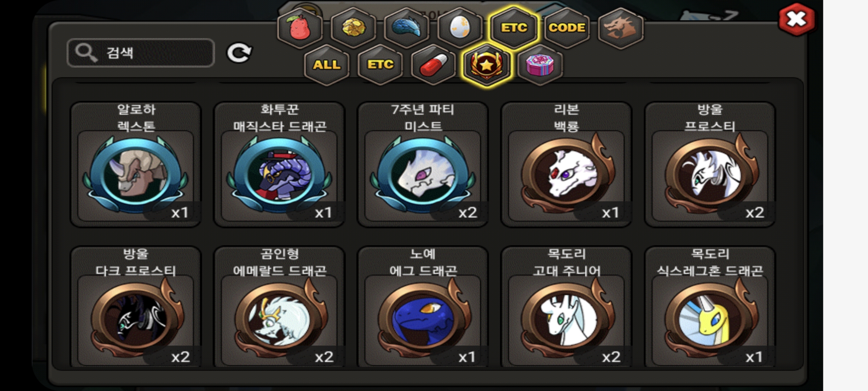Open the blue dragon scale category
Image resolution: width=868 pixels, height=391 pixels.
pos(407,28)
